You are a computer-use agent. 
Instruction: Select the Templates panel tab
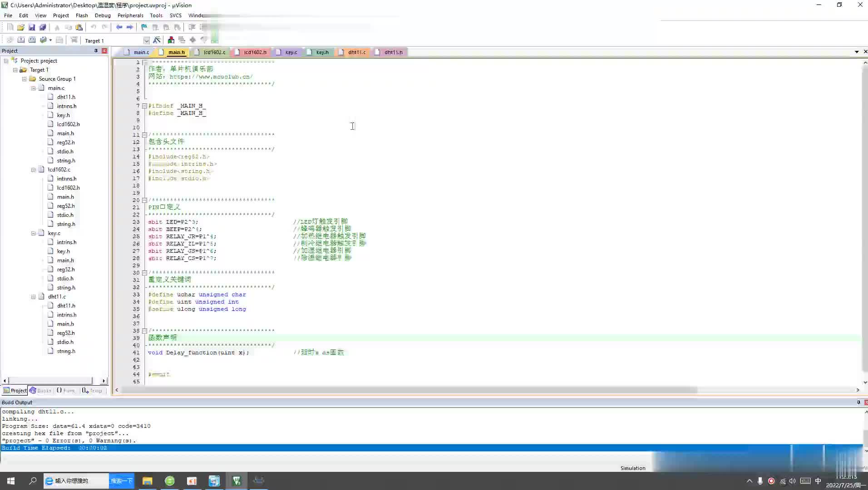92,390
